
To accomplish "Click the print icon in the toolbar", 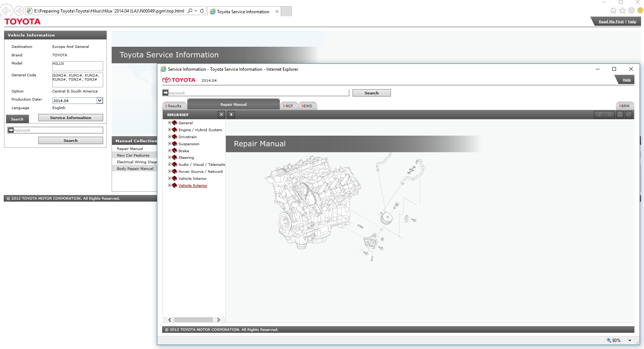I will pyautogui.click(x=620, y=115).
